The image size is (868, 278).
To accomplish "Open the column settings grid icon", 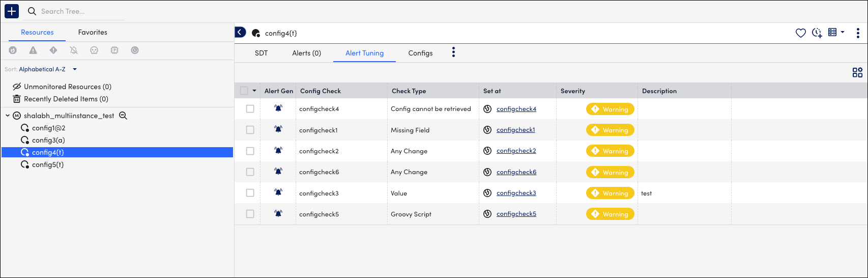I will [x=857, y=73].
